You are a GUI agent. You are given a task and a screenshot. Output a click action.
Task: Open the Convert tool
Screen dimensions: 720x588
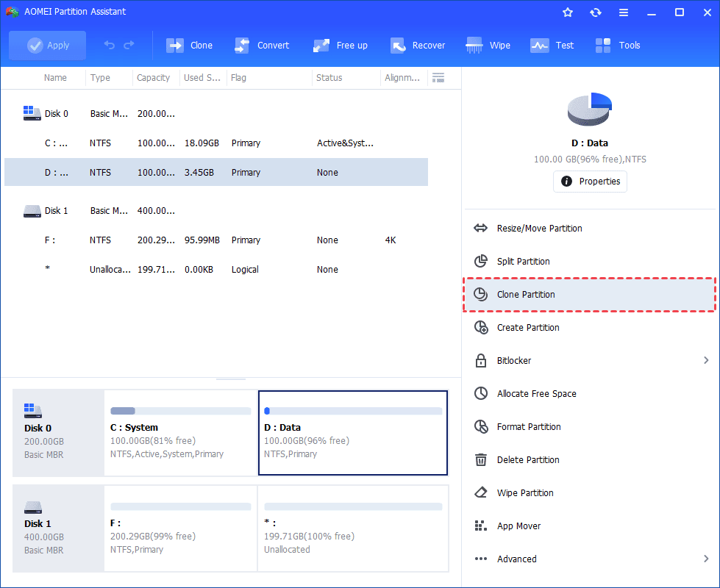coord(262,45)
